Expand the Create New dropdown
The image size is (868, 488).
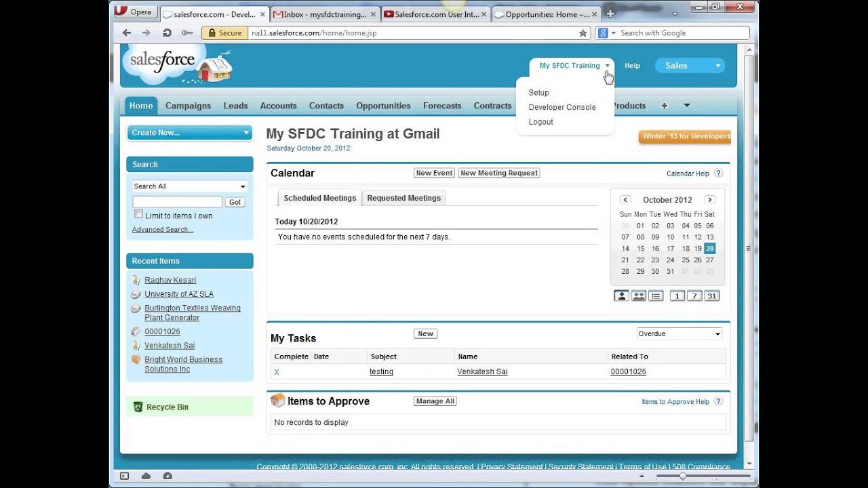tap(190, 133)
